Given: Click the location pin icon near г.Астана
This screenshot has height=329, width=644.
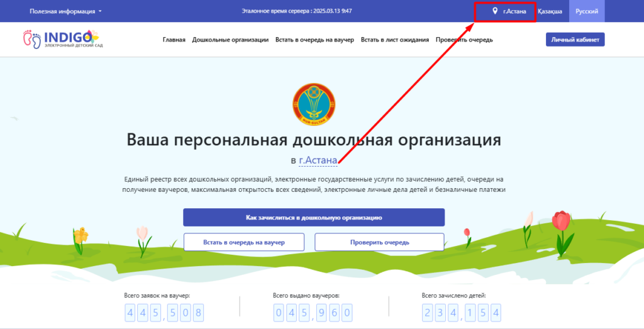Looking at the screenshot, I should click(x=495, y=11).
